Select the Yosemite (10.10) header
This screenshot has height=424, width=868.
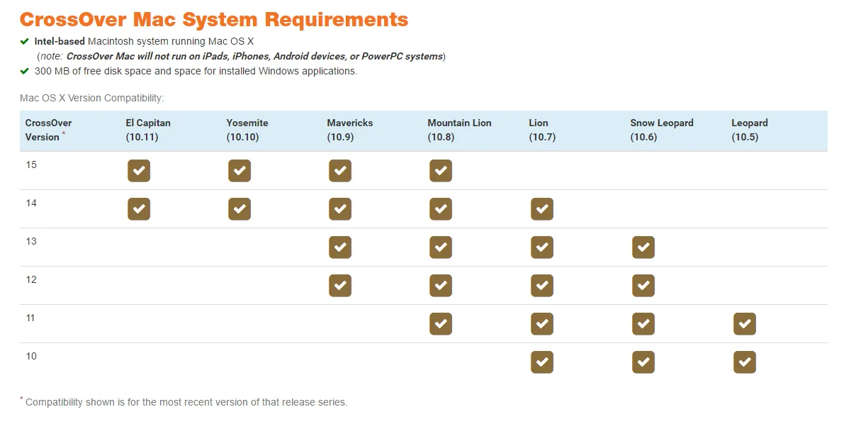[247, 130]
